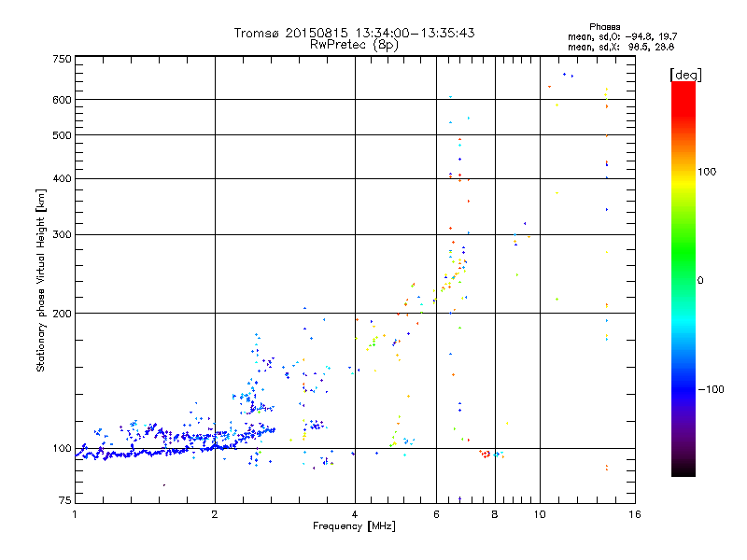Click the rainbow phase color bar
This screenshot has width=747, height=560.
pos(684,278)
